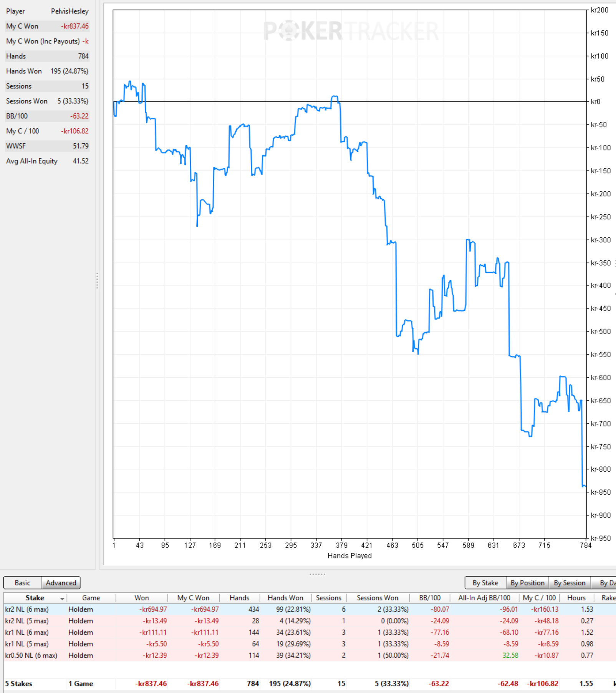616x693 pixels.
Task: Click the horizontal splitter dots below graph
Action: 317,574
